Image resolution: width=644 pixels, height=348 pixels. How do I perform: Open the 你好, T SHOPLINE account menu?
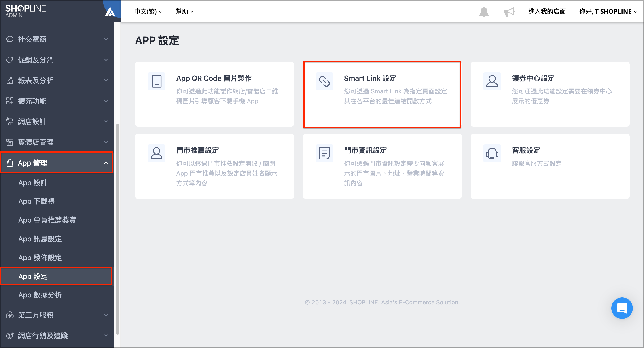(608, 11)
